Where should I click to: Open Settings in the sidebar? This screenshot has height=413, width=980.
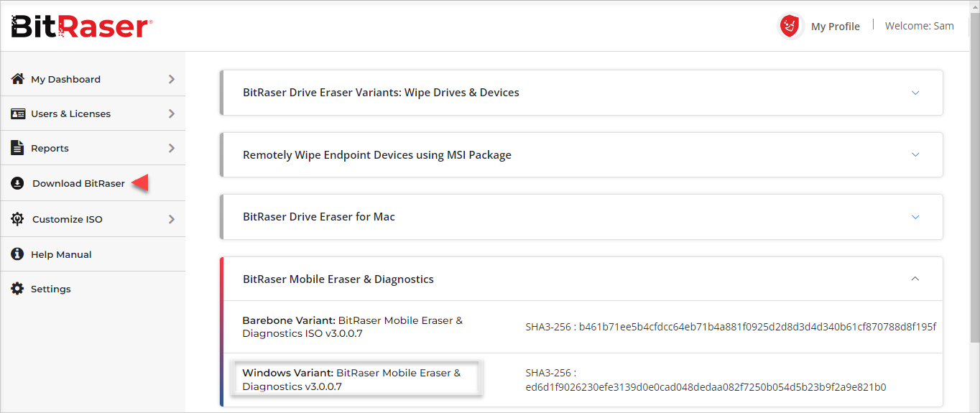pos(50,289)
